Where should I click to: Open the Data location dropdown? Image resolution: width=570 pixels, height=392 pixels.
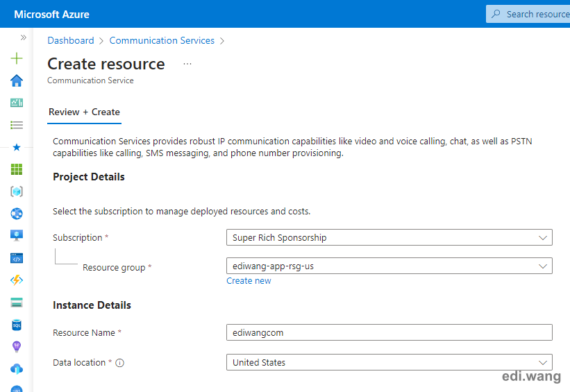point(389,363)
